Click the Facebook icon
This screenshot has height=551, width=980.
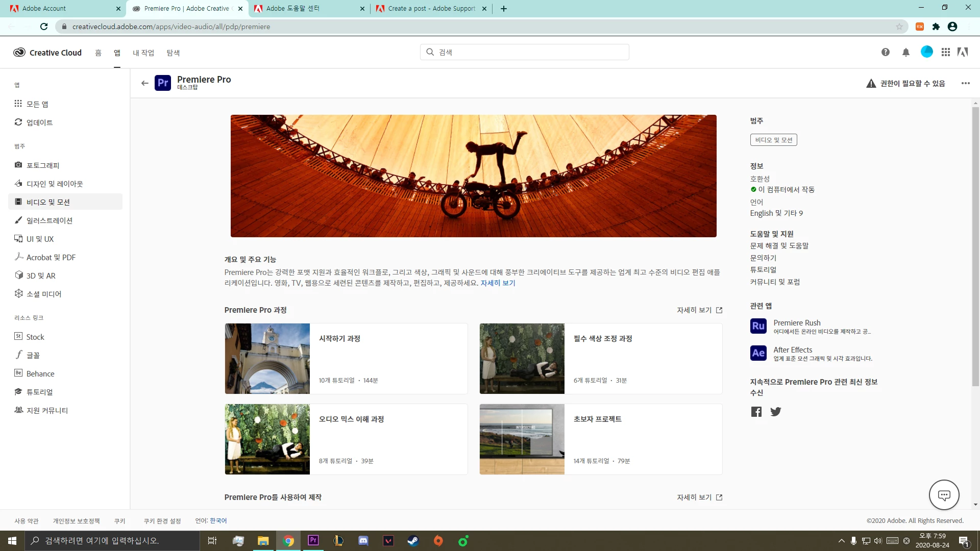pos(756,412)
